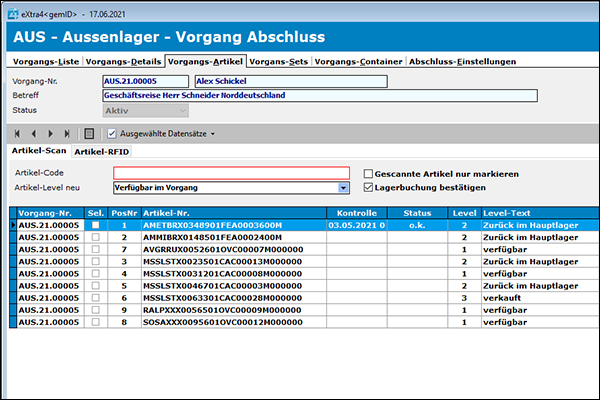This screenshot has width=600, height=400.
Task: Switch to the Artikel-RFID tab
Action: click(101, 151)
